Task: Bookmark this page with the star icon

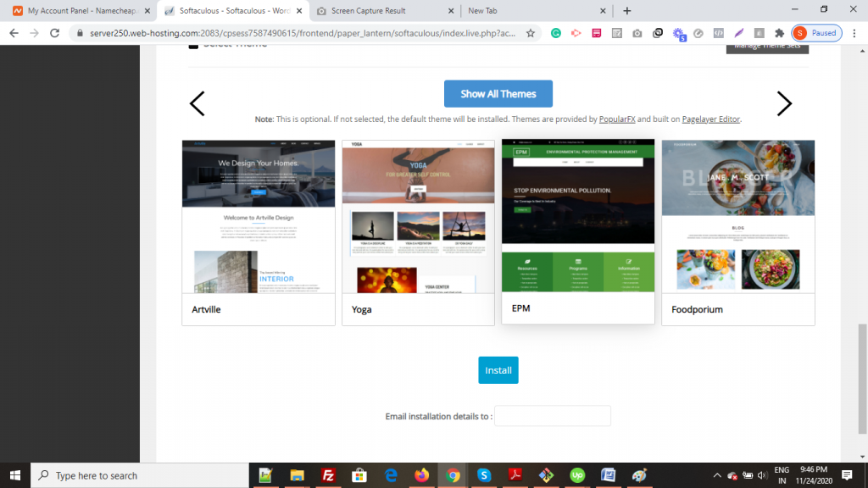Action: [532, 32]
